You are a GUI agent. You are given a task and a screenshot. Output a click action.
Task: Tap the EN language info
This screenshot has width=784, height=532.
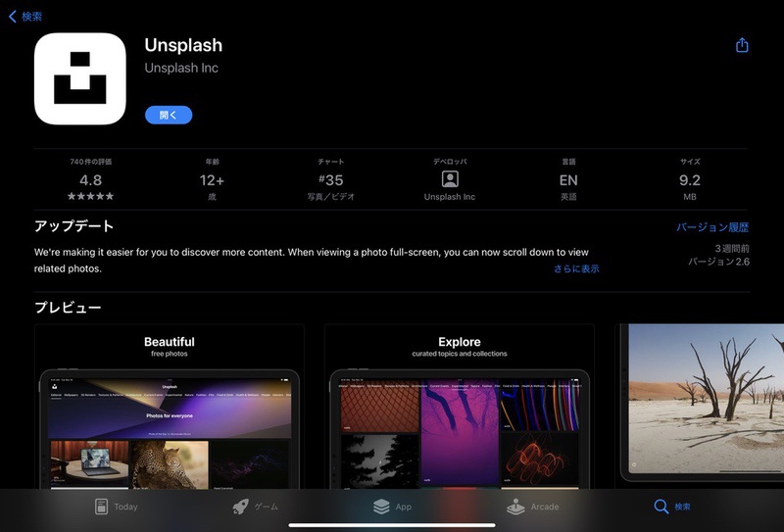(x=568, y=179)
